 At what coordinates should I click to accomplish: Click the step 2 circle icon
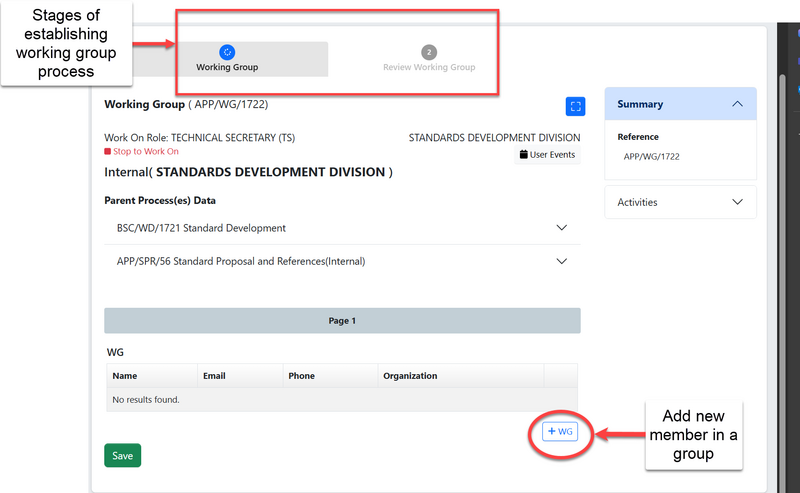click(x=429, y=52)
